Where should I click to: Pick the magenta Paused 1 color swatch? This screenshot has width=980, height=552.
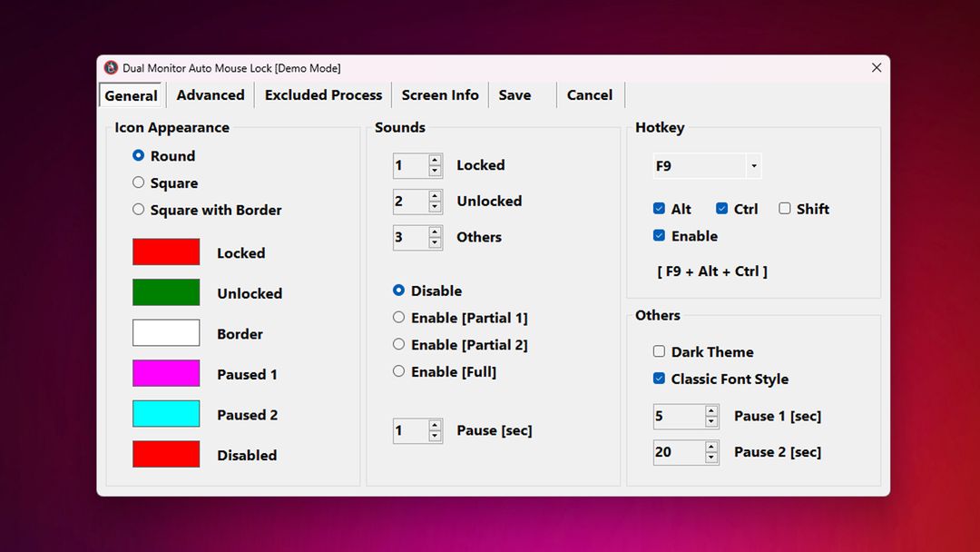tap(166, 373)
